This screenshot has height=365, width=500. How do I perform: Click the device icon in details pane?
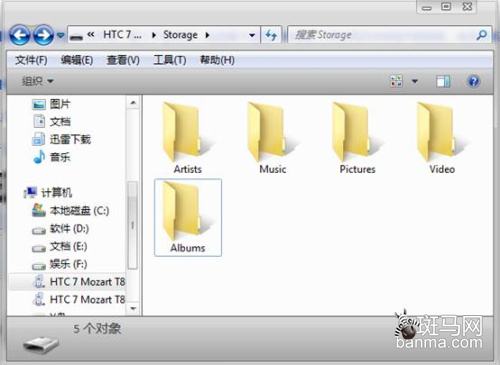click(x=41, y=345)
